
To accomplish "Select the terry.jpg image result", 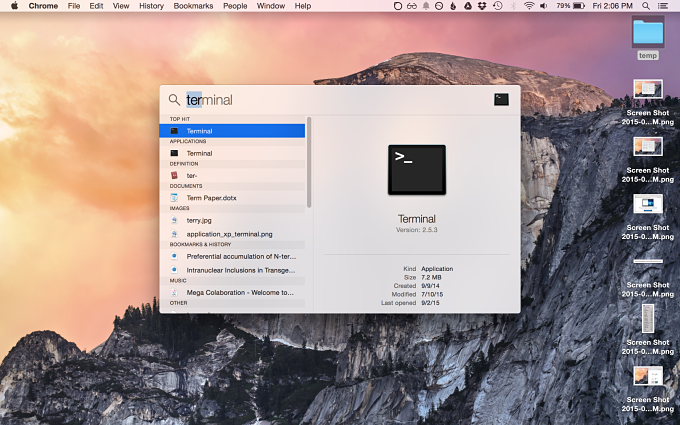I will [232, 220].
